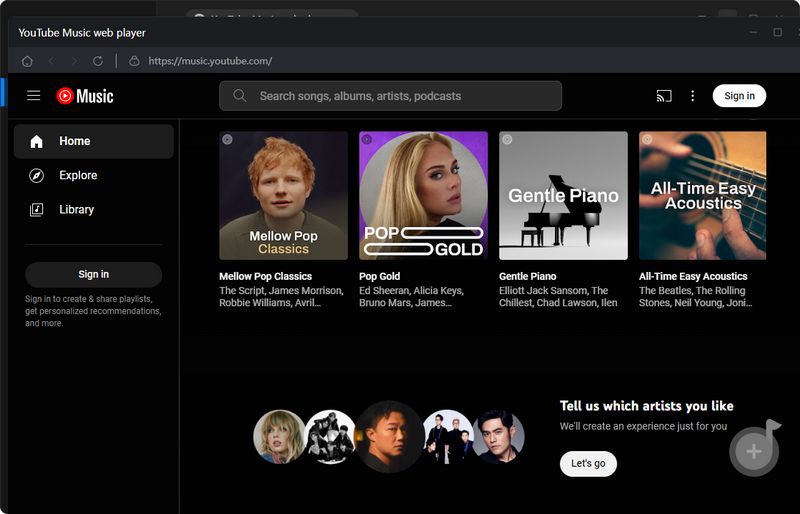Click the YouTube Music logo
This screenshot has width=800, height=514.
pos(85,96)
